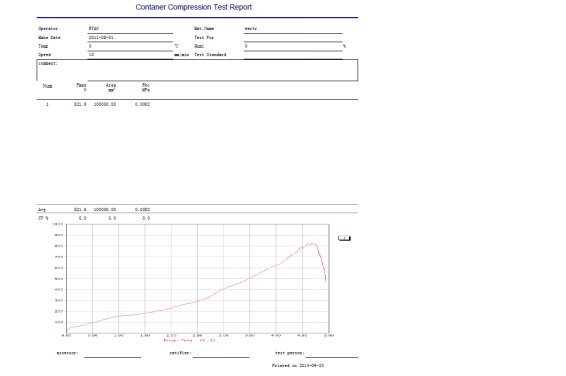Click the Test Standard blank field
The width and height of the screenshot is (566, 376).
[293, 55]
